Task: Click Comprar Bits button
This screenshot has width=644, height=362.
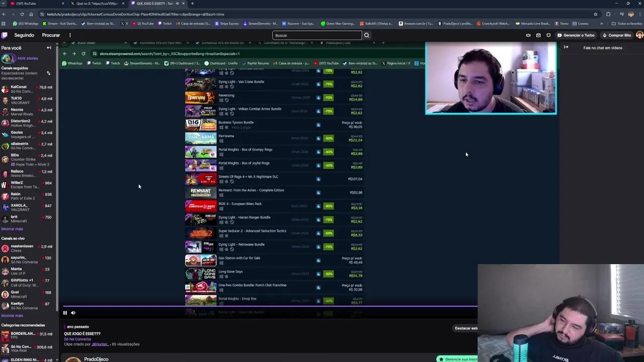Action: 616,35
